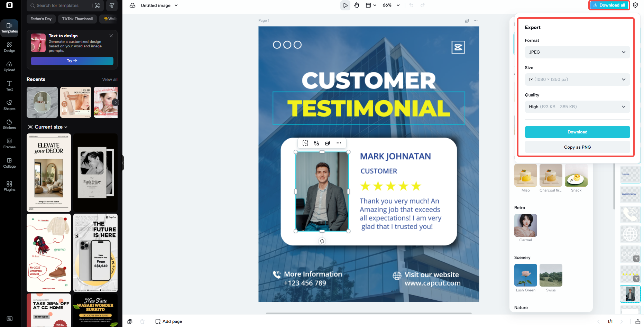The image size is (644, 327).
Task: Select the MARK JOHNATAN text layer thumbnail
Action: (x=630, y=194)
